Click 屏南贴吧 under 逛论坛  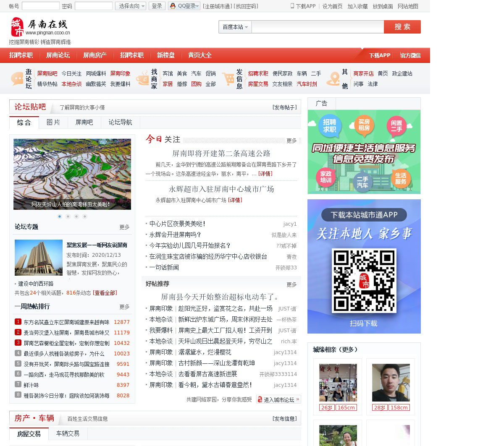[x=47, y=73]
